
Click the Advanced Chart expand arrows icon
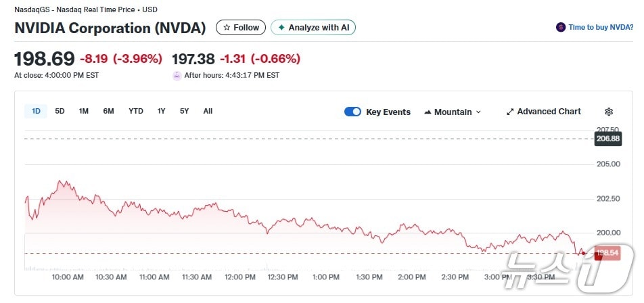(510, 112)
